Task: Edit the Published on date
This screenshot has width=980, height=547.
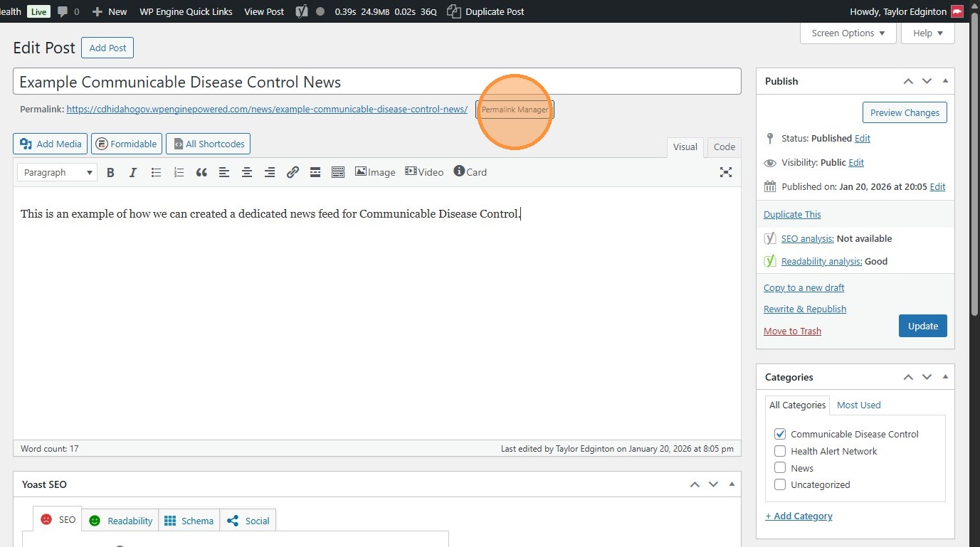Action: pyautogui.click(x=938, y=186)
